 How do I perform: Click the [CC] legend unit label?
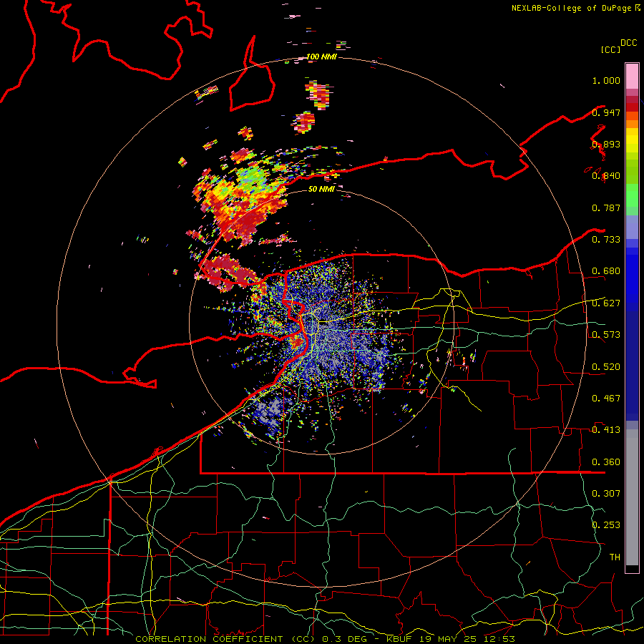tap(610, 49)
